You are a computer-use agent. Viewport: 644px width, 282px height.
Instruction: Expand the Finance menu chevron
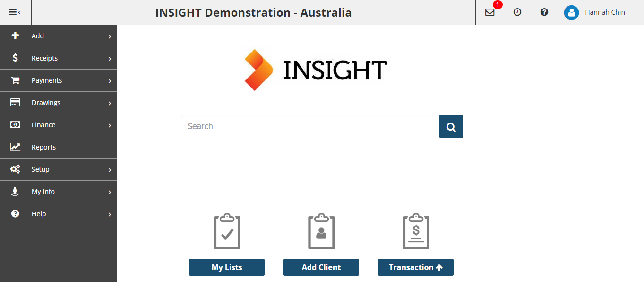(x=110, y=125)
